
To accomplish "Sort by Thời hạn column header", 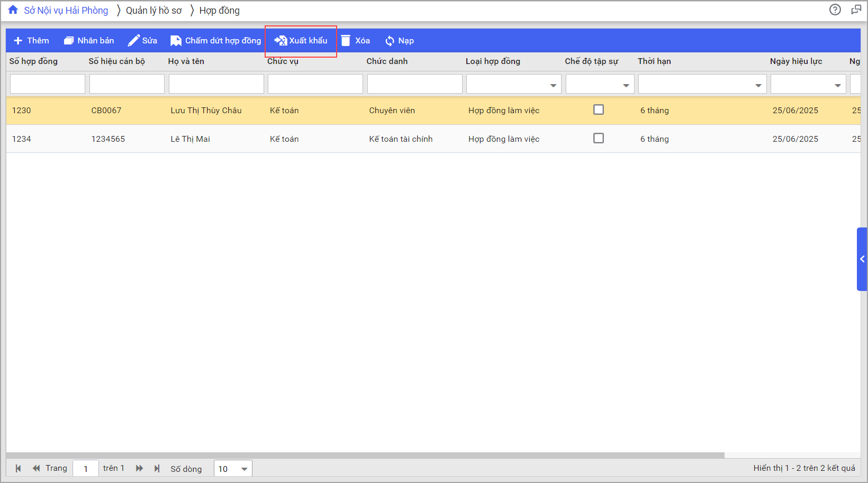I will click(x=654, y=61).
